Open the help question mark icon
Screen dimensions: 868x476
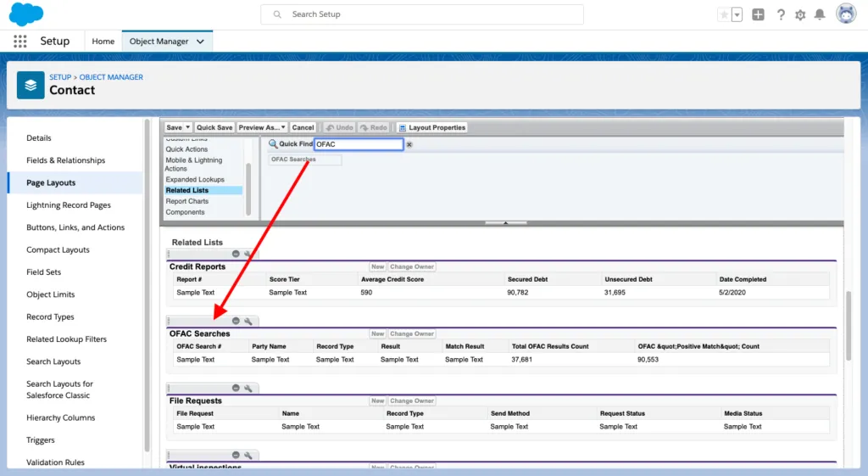(x=781, y=15)
